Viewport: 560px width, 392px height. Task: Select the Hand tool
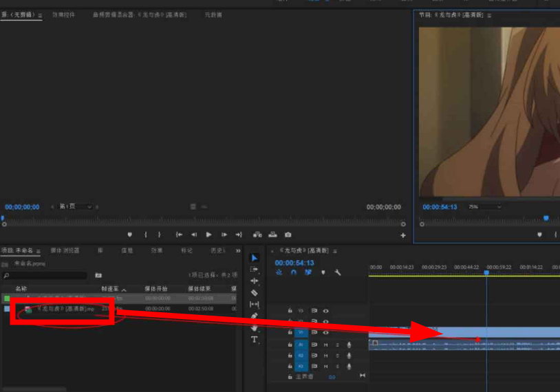point(255,327)
